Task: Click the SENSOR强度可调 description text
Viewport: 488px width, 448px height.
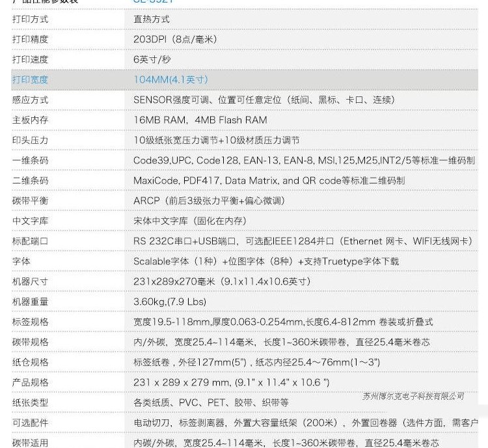Action: [x=264, y=100]
